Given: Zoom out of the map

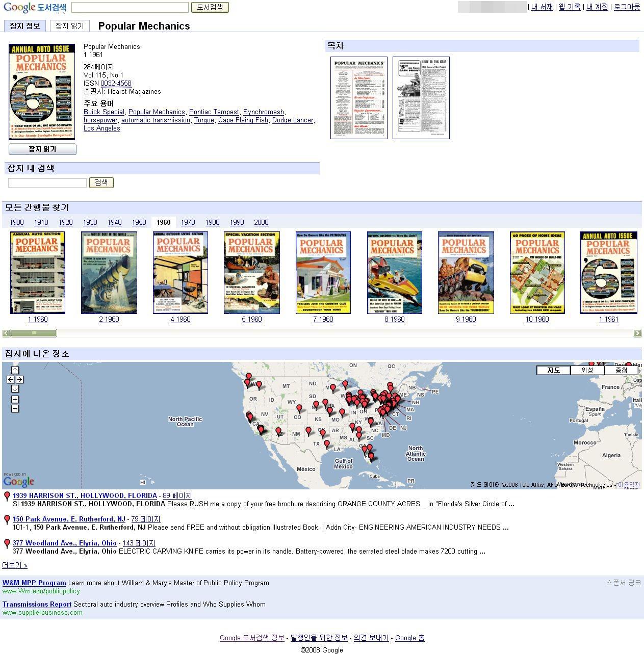Looking at the screenshot, I should [x=15, y=408].
